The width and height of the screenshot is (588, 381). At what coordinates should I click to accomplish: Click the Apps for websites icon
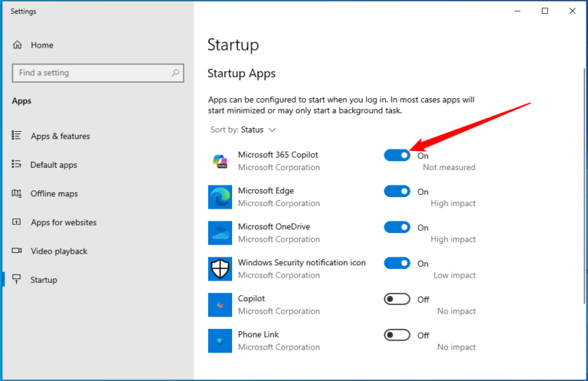point(17,222)
